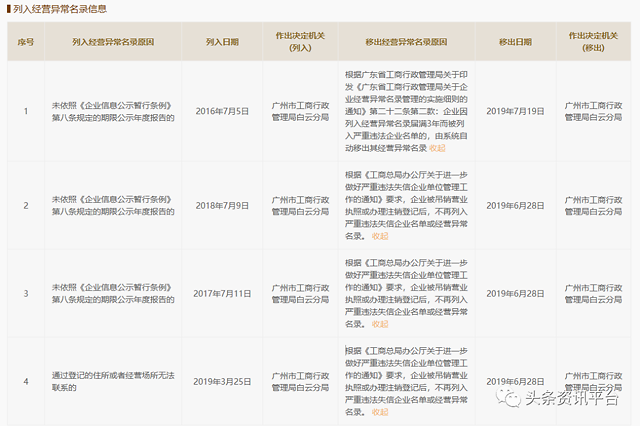Select the listing date 2019年3月25日 cell

[222, 381]
